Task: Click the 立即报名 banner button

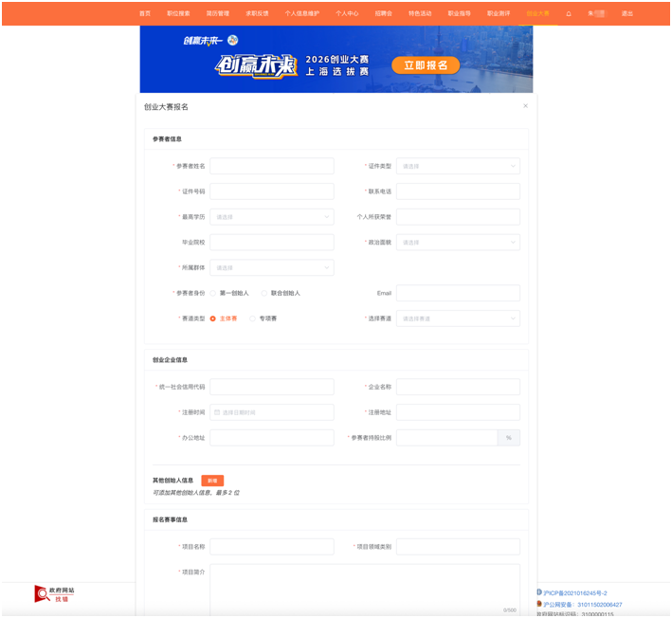Action: 426,65
